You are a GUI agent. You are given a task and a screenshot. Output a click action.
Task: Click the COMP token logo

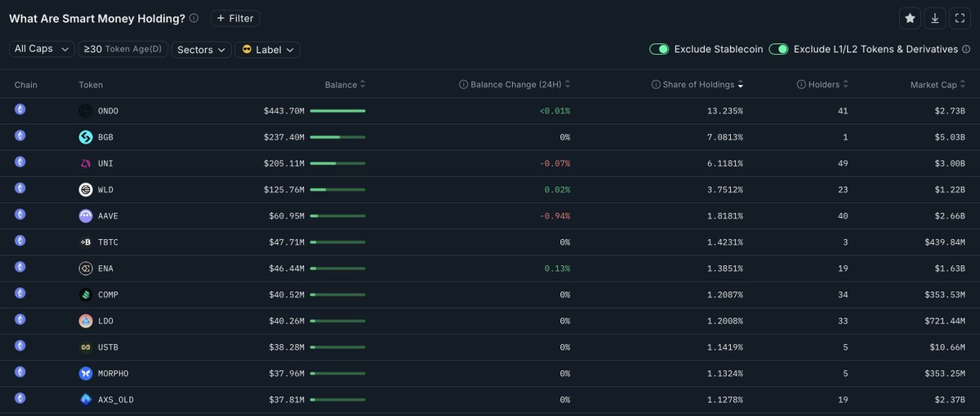pyautogui.click(x=86, y=294)
